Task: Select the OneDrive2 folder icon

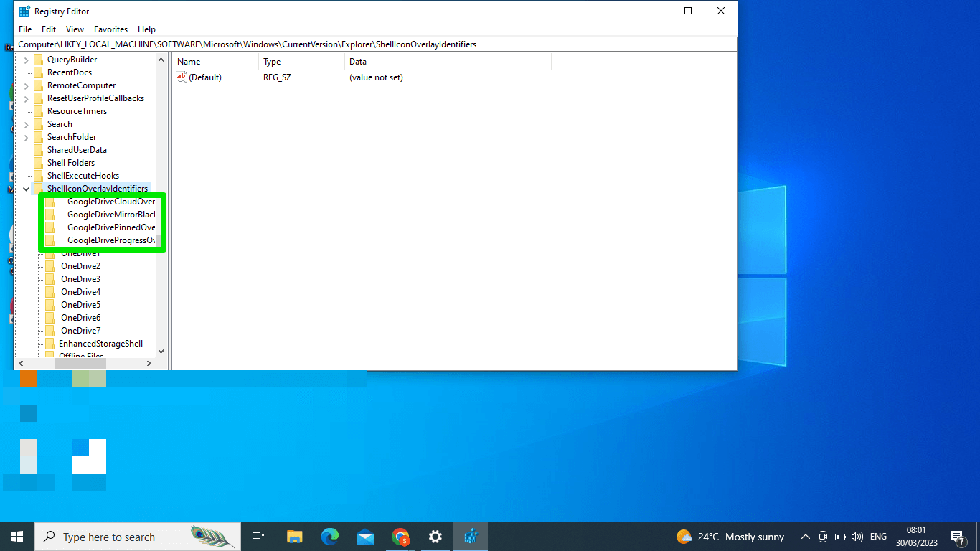Action: (x=50, y=266)
